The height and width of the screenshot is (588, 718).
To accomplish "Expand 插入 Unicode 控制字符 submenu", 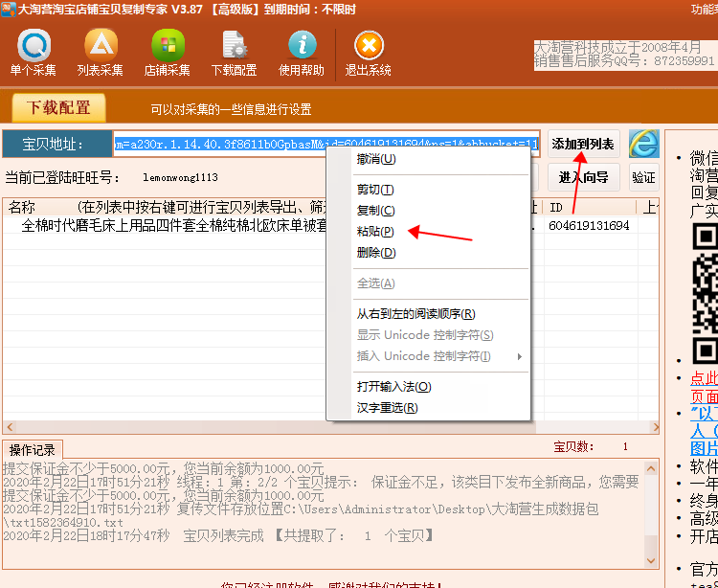I will click(x=428, y=356).
